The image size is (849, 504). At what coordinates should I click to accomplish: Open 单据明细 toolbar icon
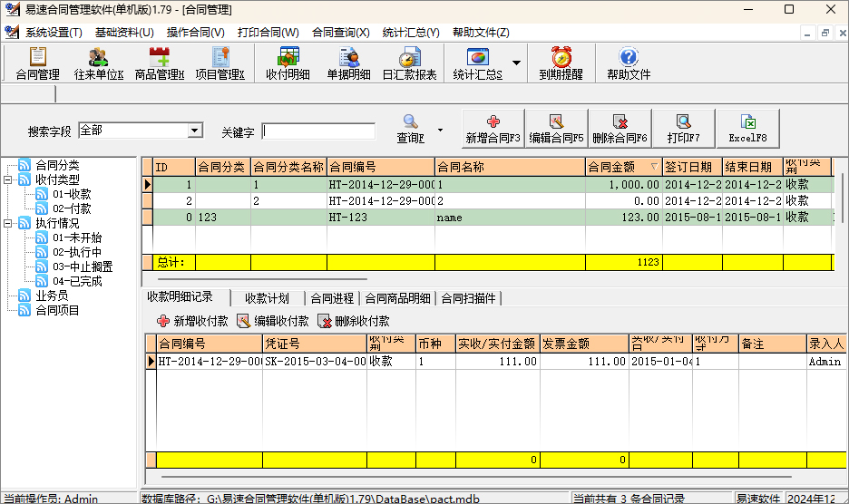pos(348,63)
